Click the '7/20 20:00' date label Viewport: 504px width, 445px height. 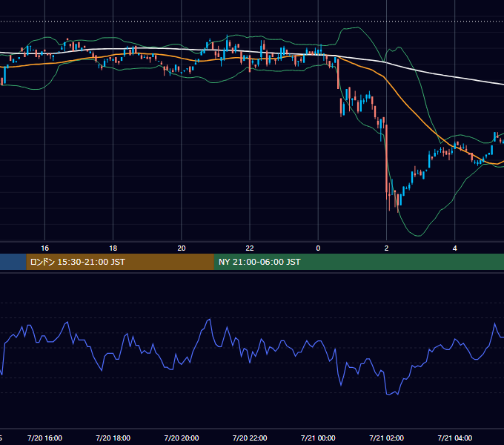tap(182, 438)
